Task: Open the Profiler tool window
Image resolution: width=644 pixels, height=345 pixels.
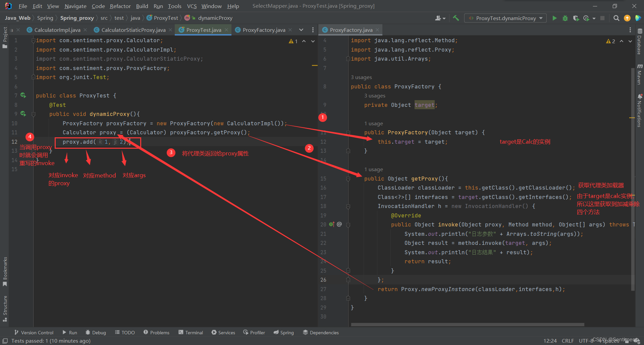Action: [x=254, y=332]
